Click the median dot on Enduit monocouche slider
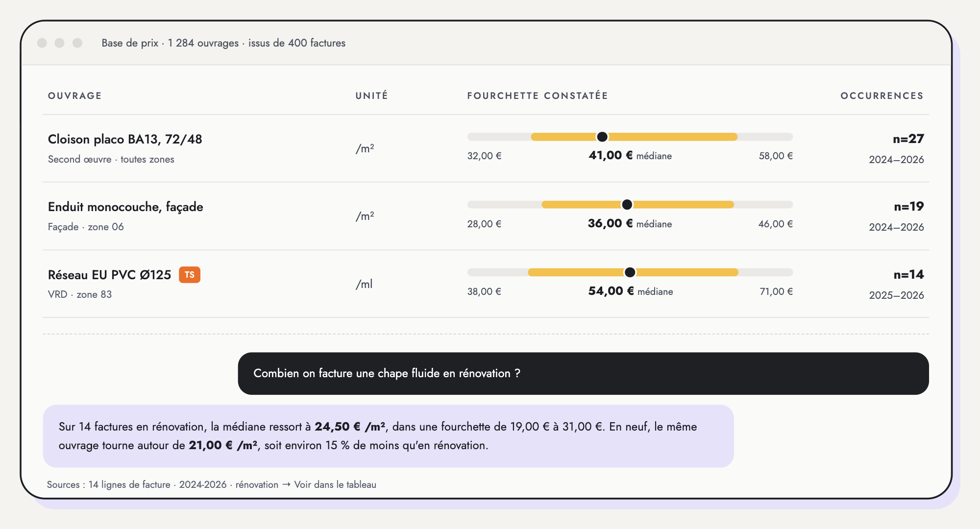Screen dimensions: 980x529 627,205
